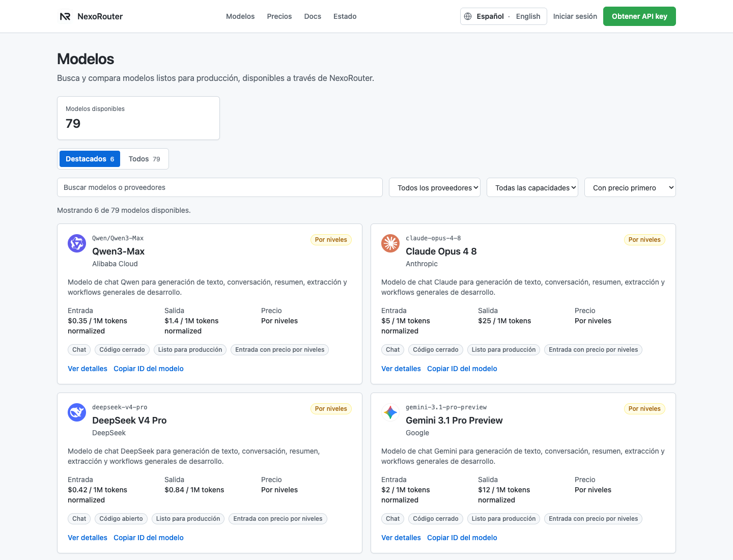Switch to the Destacados tab

(x=90, y=159)
